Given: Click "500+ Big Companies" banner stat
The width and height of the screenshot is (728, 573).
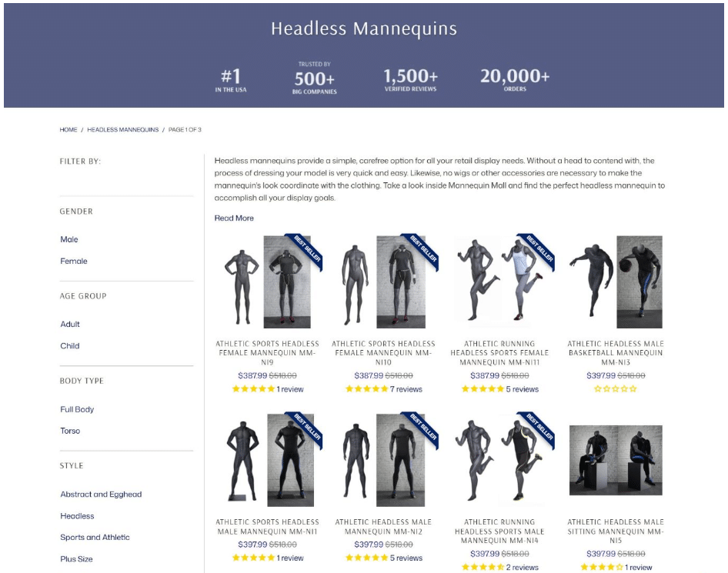Looking at the screenshot, I should point(314,78).
